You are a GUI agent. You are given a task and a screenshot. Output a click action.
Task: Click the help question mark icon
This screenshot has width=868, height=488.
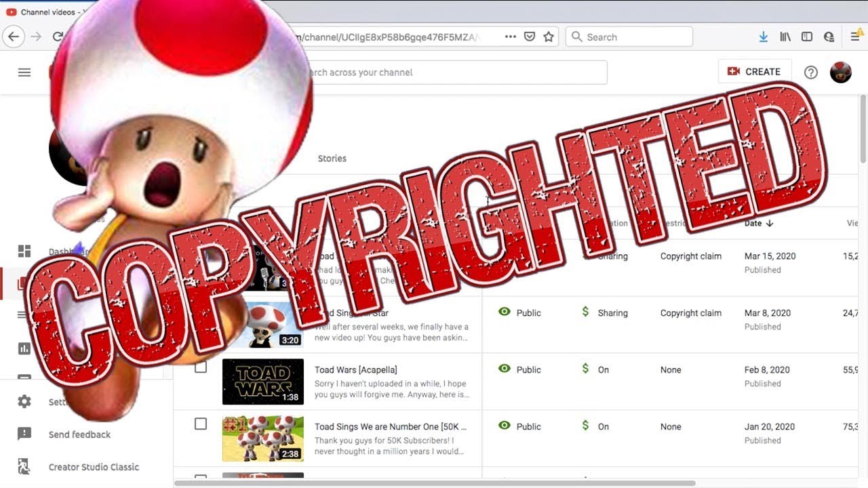tap(811, 72)
